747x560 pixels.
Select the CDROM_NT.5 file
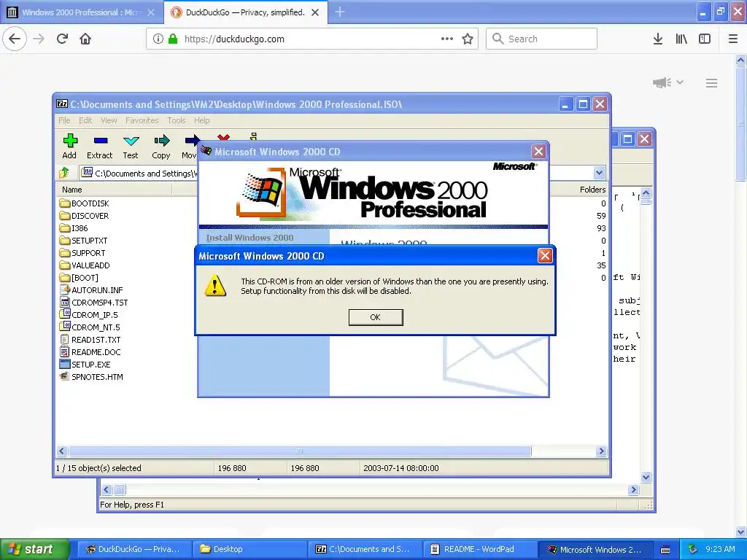[x=90, y=327]
